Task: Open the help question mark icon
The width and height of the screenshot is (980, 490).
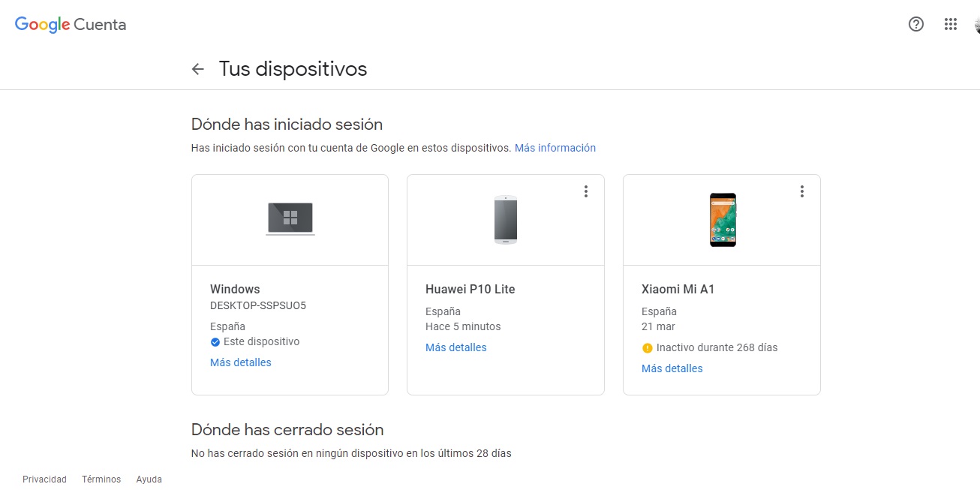Action: 915,25
